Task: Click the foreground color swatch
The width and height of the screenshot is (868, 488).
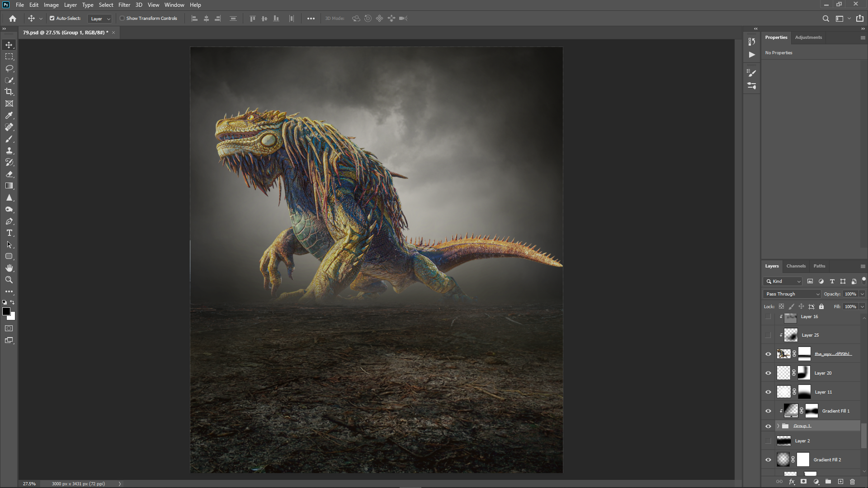Action: click(6, 311)
